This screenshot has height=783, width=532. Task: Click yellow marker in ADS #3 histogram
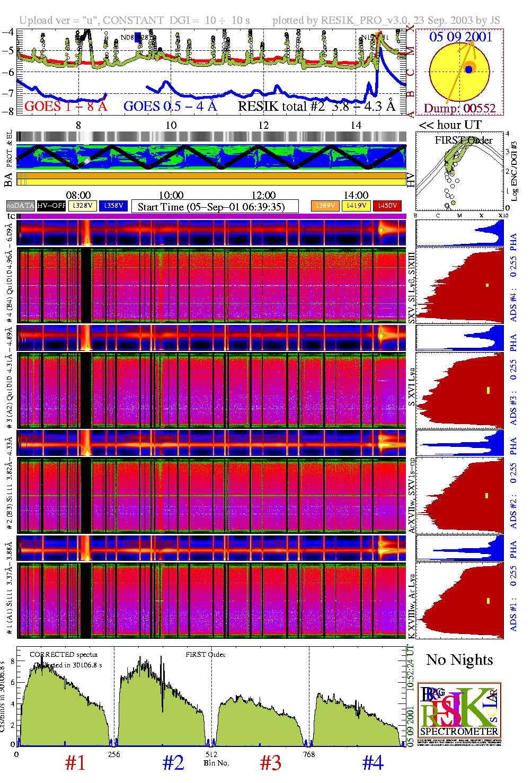point(487,391)
